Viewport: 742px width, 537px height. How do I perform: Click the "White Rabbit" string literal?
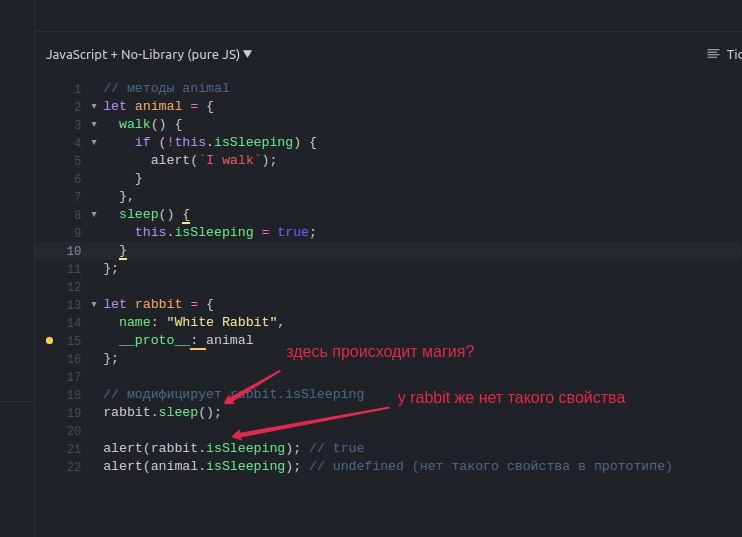[221, 322]
